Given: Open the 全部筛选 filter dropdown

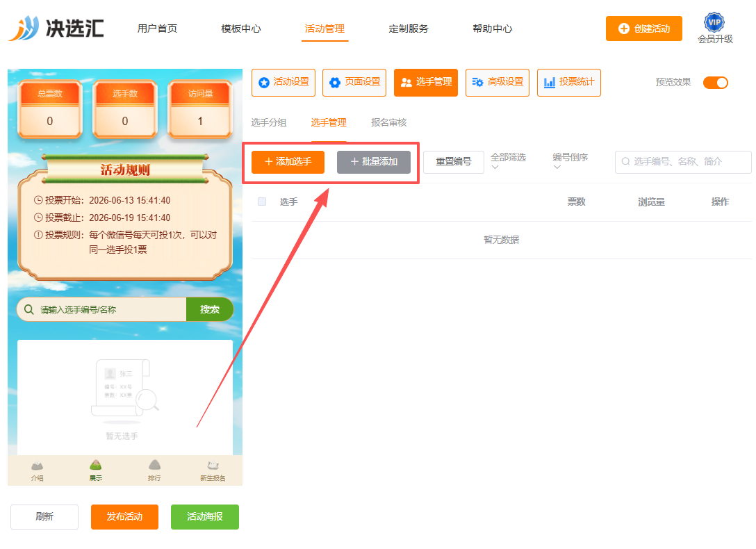Looking at the screenshot, I should pos(508,161).
